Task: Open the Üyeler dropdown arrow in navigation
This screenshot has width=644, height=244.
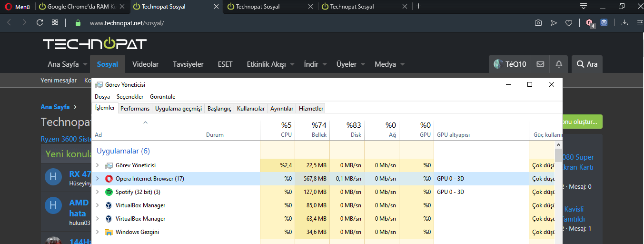Action: point(363,64)
